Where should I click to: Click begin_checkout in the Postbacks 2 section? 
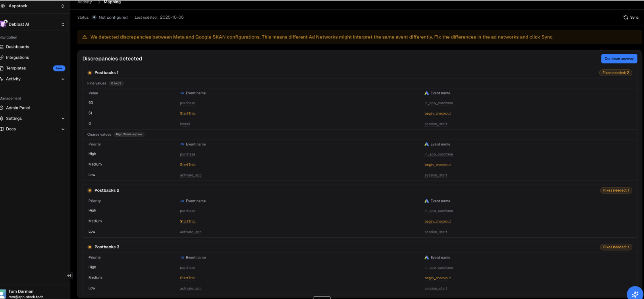pyautogui.click(x=438, y=222)
